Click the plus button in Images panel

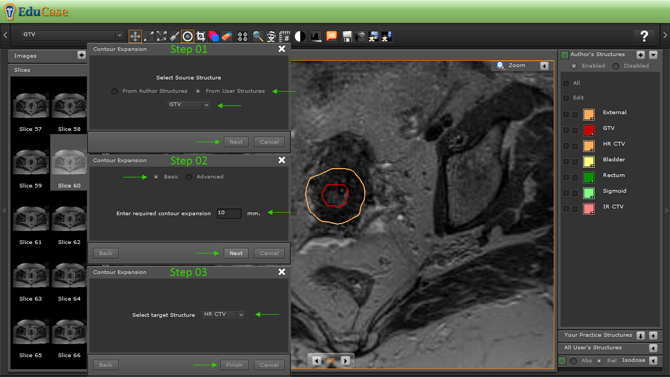[81, 55]
